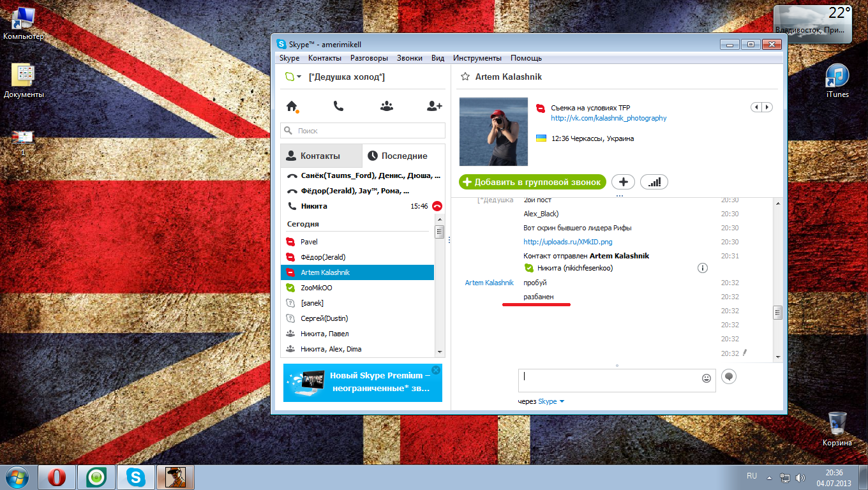Open the Контакты menu
This screenshot has height=490, width=868.
point(325,58)
